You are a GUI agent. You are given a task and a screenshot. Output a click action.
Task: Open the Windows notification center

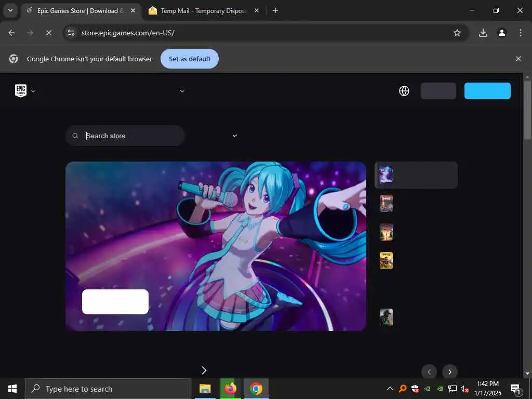pos(515,389)
